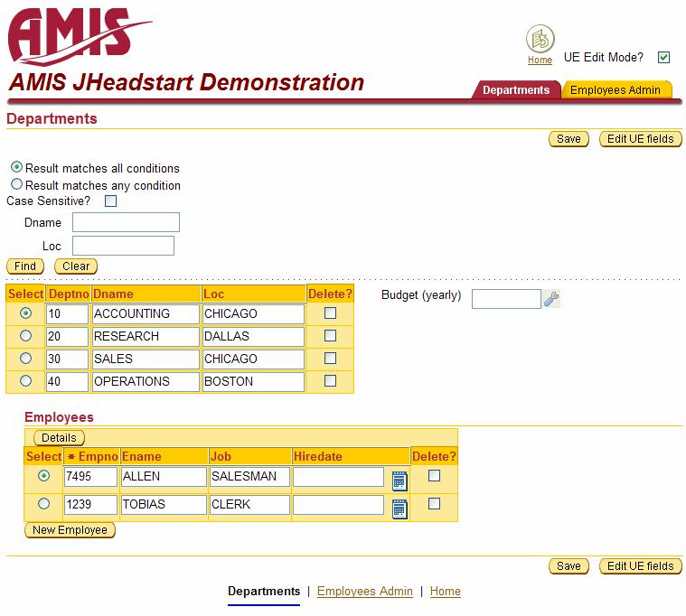Click into the Dname search field
Viewport: 686px width, 616px height.
(126, 222)
